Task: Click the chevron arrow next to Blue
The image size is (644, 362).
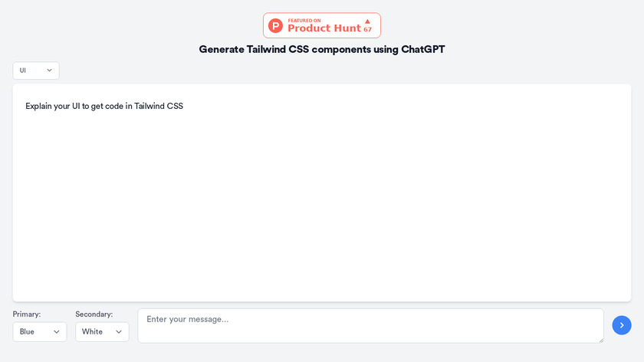Action: point(57,332)
